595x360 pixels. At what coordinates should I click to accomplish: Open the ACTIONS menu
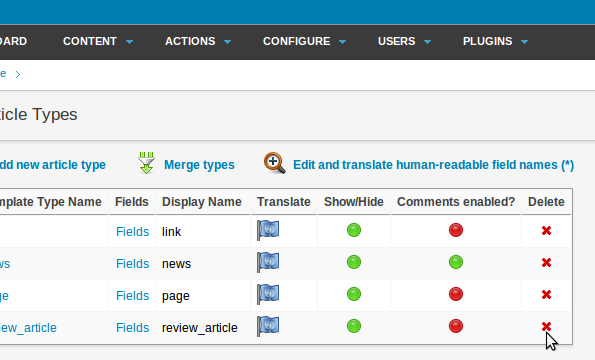[x=190, y=41]
